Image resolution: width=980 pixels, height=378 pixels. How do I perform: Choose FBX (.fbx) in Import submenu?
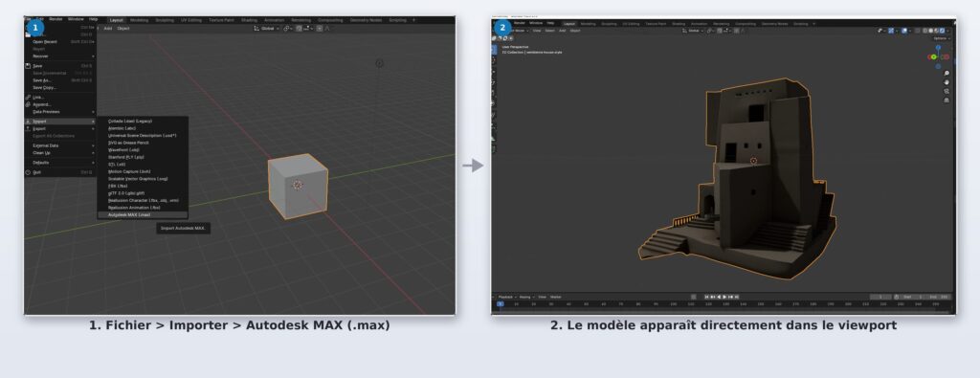coord(143,186)
